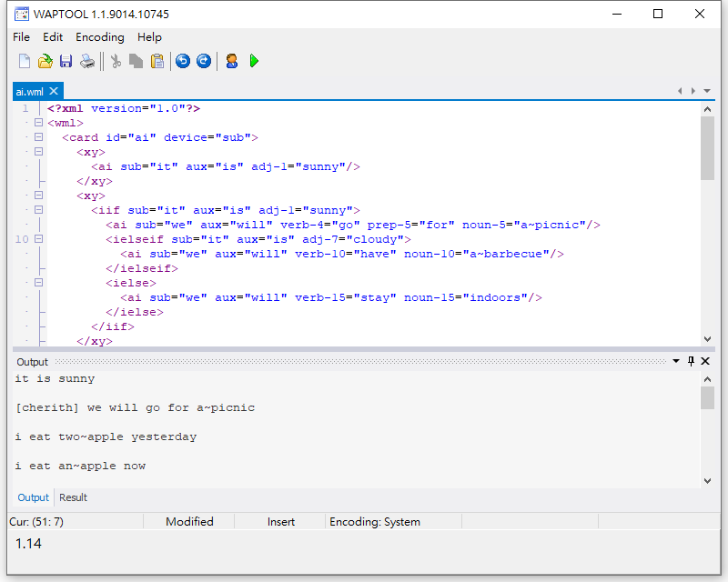Viewport: 728px width, 582px height.
Task: Open the Edit menu
Action: [53, 37]
